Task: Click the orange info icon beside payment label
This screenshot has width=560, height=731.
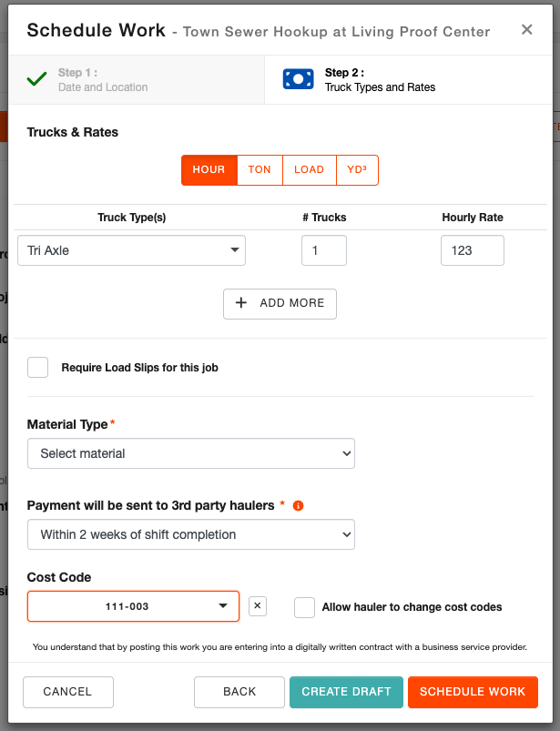Action: pyautogui.click(x=298, y=505)
